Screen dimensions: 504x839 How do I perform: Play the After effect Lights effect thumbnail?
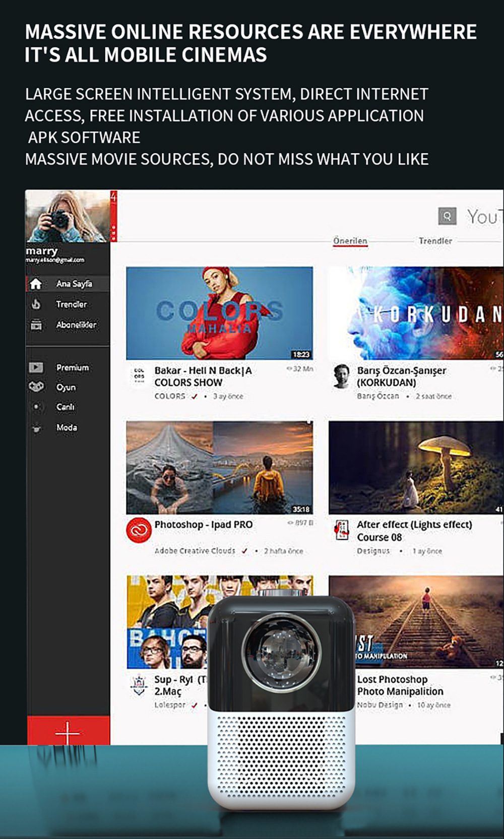416,467
